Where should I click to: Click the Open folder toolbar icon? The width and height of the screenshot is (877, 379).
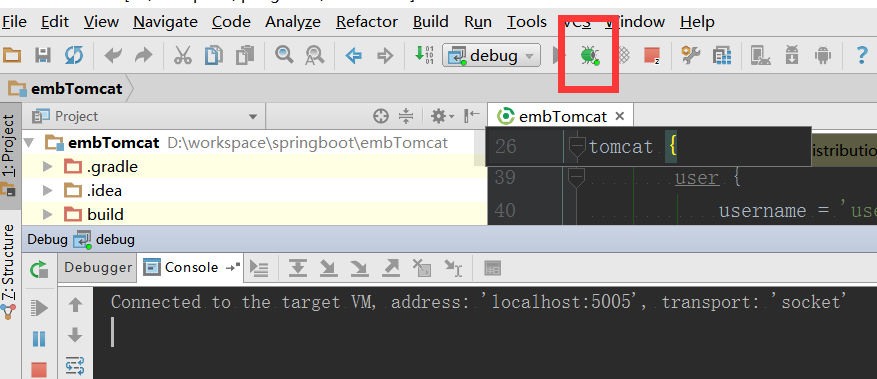(x=11, y=55)
